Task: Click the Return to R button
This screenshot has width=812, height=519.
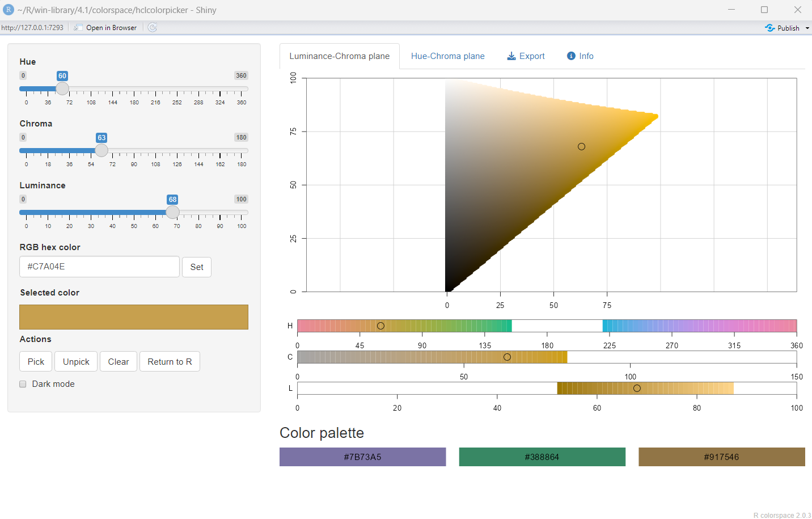Action: 170,362
